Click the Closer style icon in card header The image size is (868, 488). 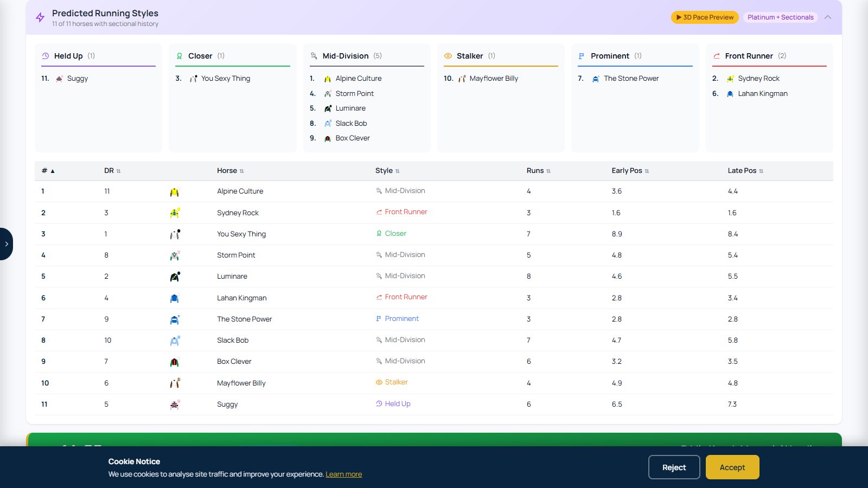point(180,56)
